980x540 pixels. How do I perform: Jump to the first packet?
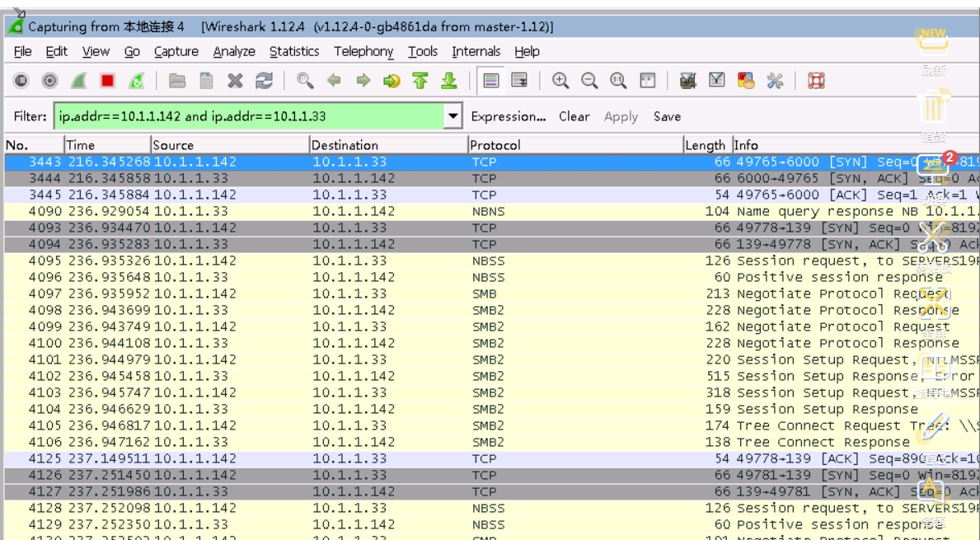[x=420, y=81]
